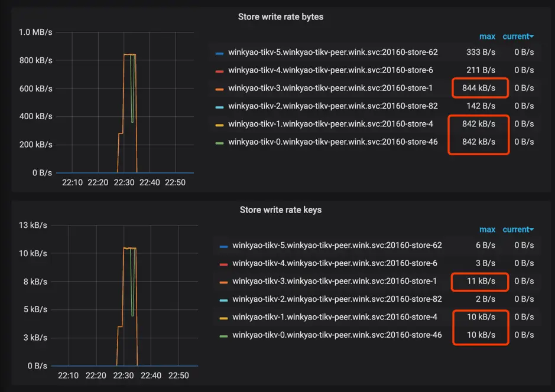Image resolution: width=555 pixels, height=392 pixels.
Task: Toggle winkyao-tikv-4 store-6 series in keys legend
Action: pos(335,263)
